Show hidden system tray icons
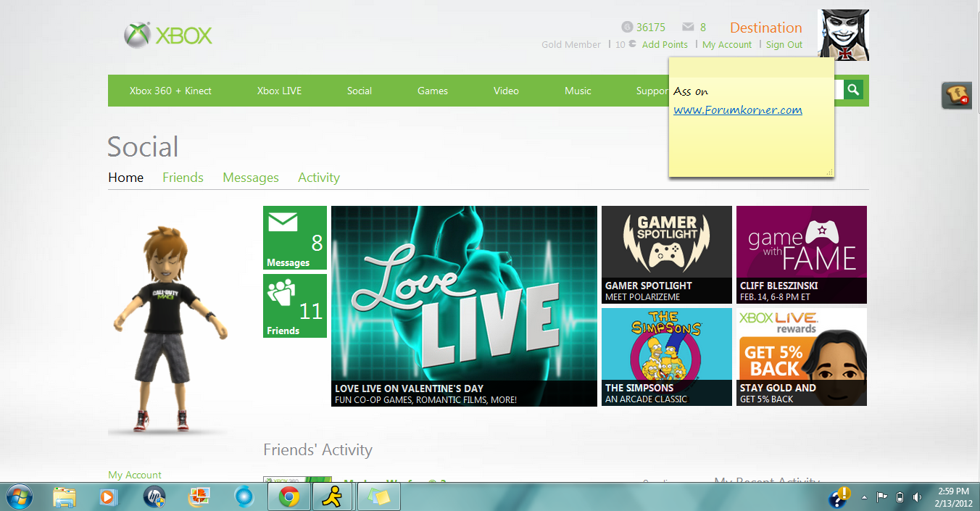The image size is (980, 511). (x=864, y=497)
